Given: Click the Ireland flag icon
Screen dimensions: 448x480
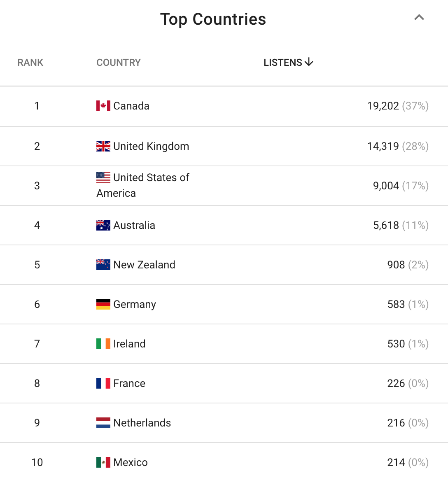Looking at the screenshot, I should pyautogui.click(x=103, y=344).
